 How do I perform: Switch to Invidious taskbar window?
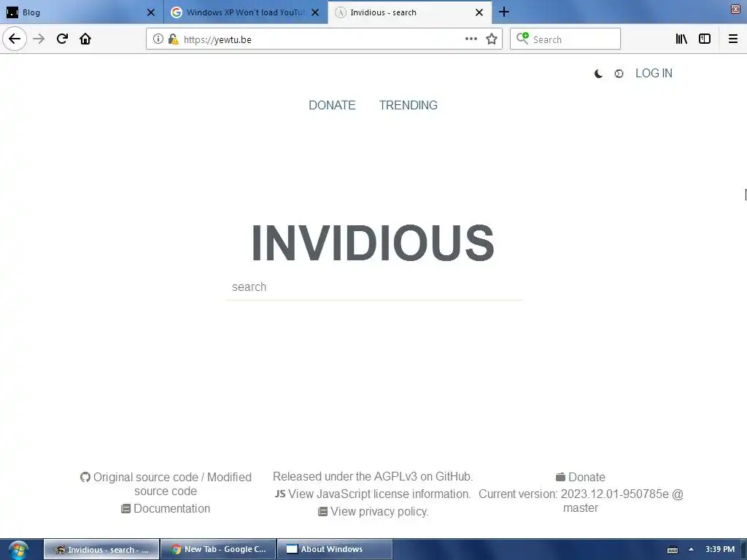[101, 549]
